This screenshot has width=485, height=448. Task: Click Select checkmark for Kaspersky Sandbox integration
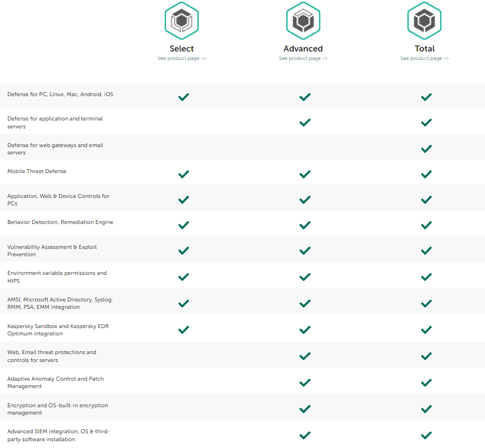(x=183, y=330)
